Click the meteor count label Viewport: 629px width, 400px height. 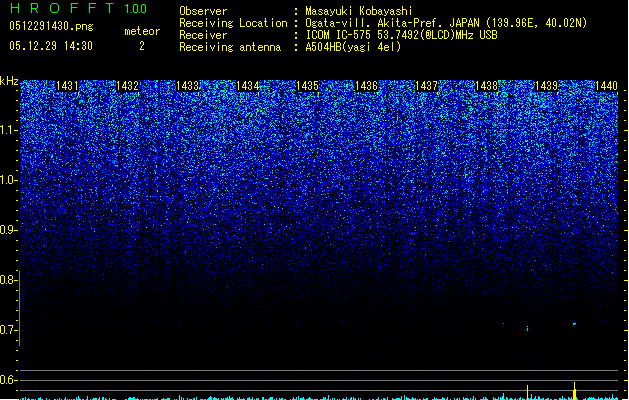coord(142,31)
